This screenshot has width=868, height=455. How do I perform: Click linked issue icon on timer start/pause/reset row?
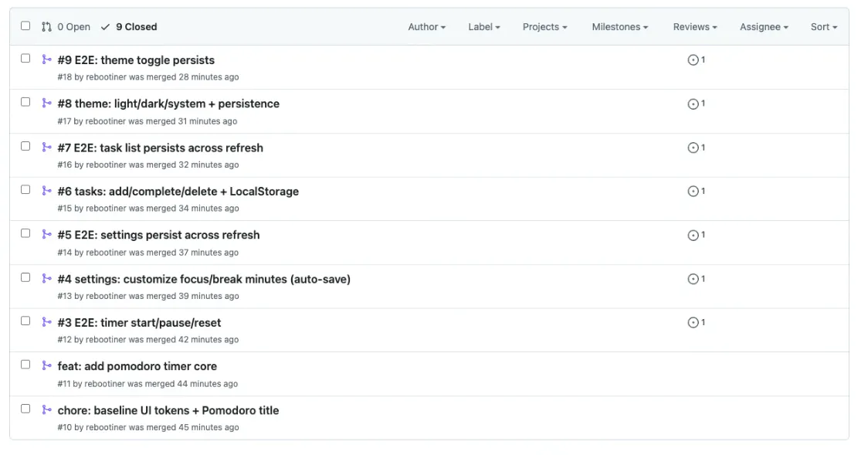click(x=693, y=322)
